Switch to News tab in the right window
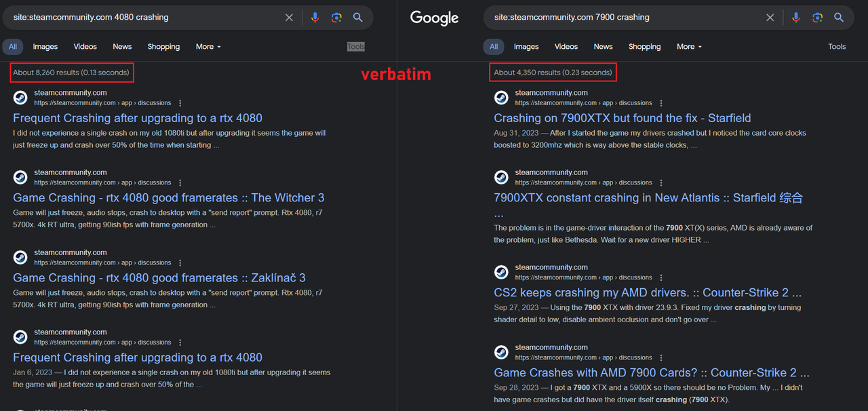 [x=603, y=47]
